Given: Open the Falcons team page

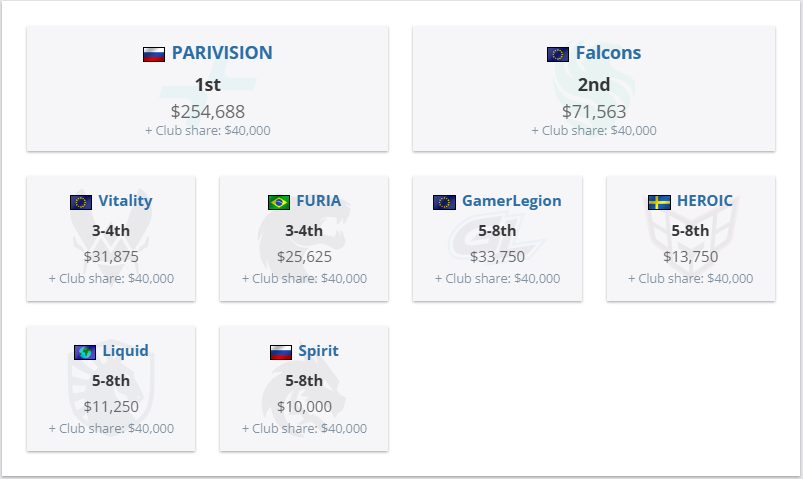Looking at the screenshot, I should (x=608, y=53).
